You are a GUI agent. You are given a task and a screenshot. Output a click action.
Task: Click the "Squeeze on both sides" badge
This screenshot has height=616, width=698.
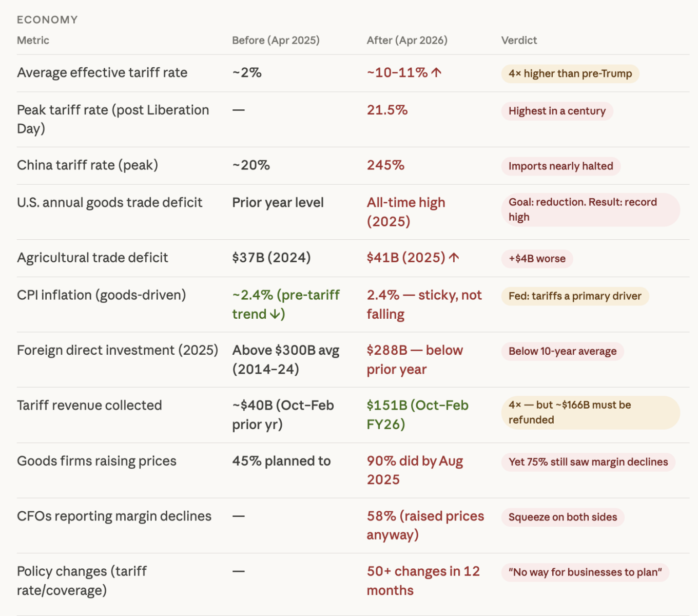(x=563, y=517)
